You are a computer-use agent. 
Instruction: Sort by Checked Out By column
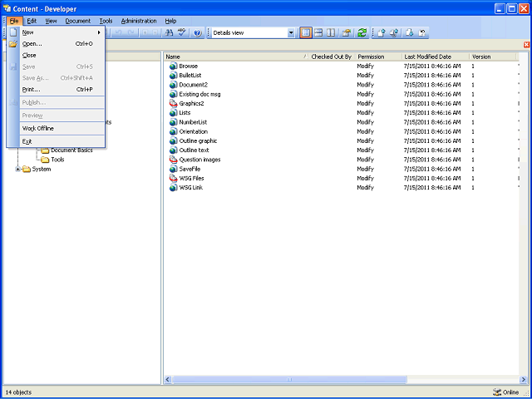[x=331, y=57]
